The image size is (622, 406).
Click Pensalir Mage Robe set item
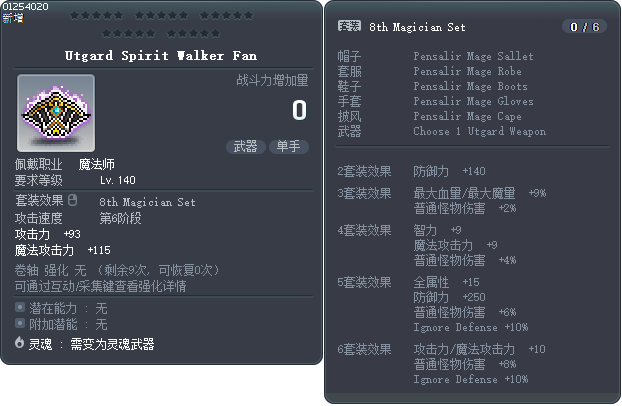(x=467, y=72)
